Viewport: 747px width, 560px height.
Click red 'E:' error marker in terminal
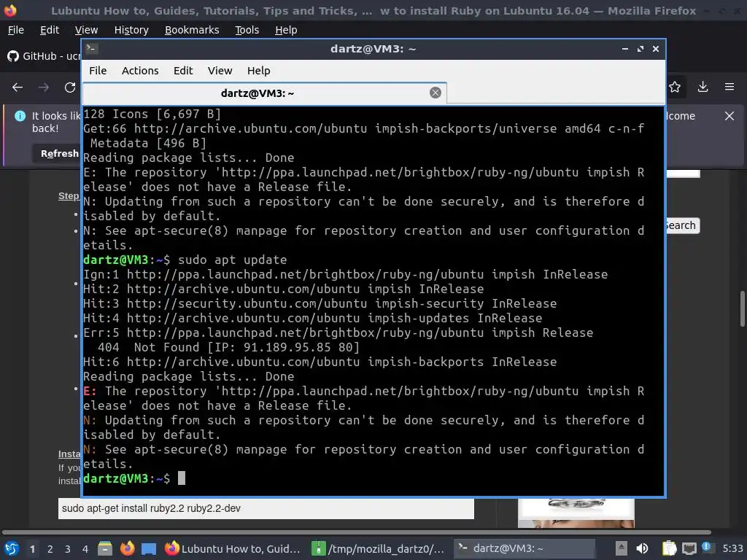(x=90, y=391)
